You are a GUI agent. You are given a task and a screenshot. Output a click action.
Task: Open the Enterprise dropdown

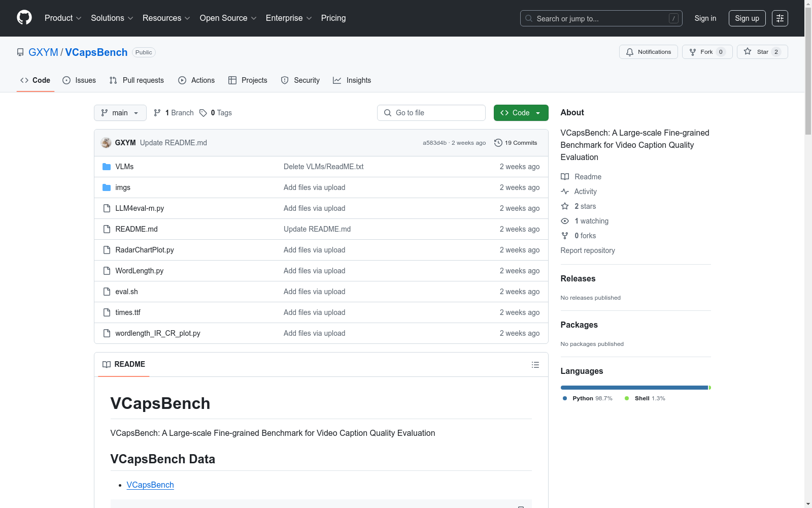(x=289, y=18)
